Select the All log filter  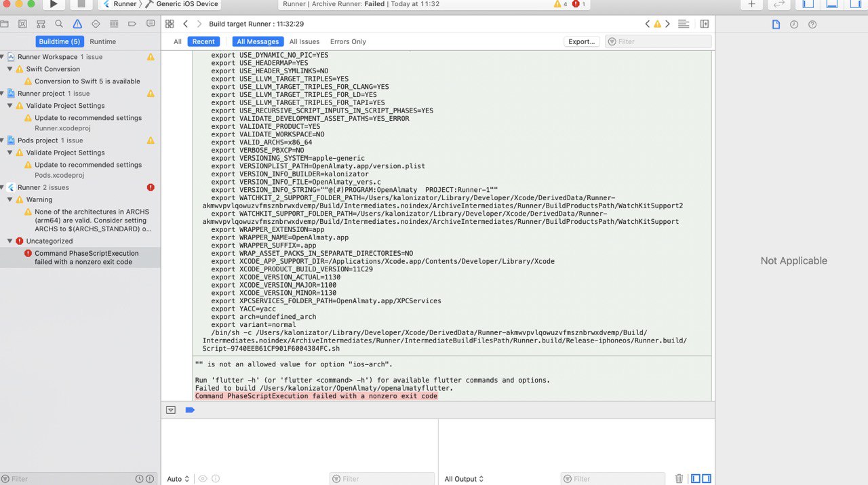[178, 41]
